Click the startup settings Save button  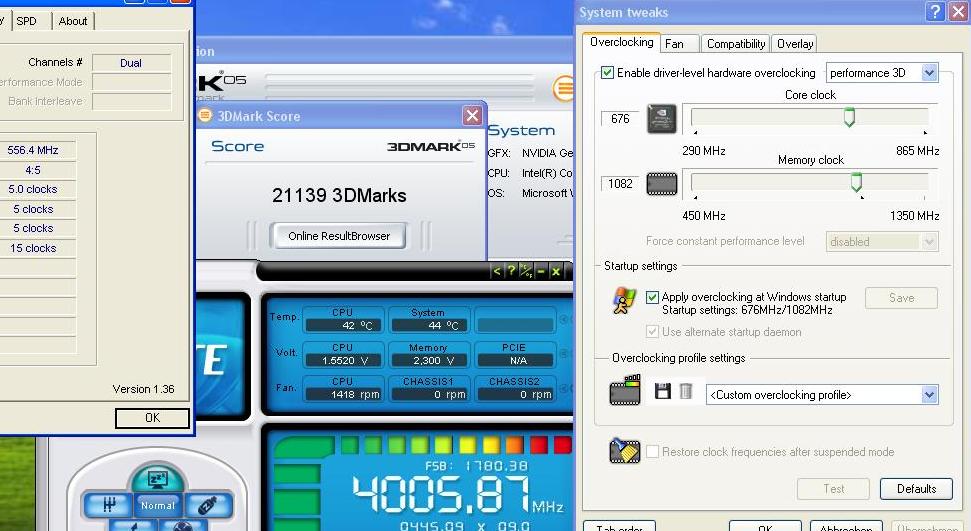pos(901,298)
